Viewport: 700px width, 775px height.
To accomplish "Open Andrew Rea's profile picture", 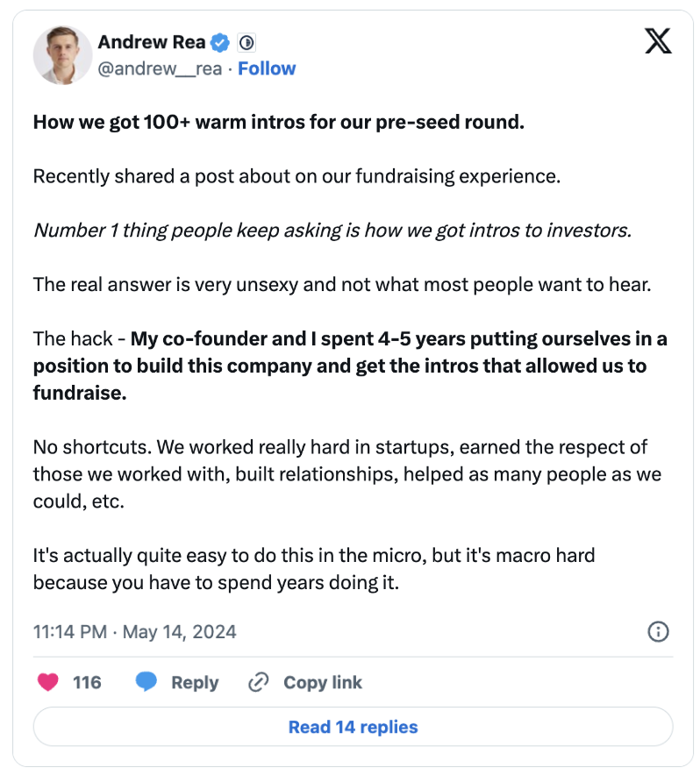I will point(63,55).
